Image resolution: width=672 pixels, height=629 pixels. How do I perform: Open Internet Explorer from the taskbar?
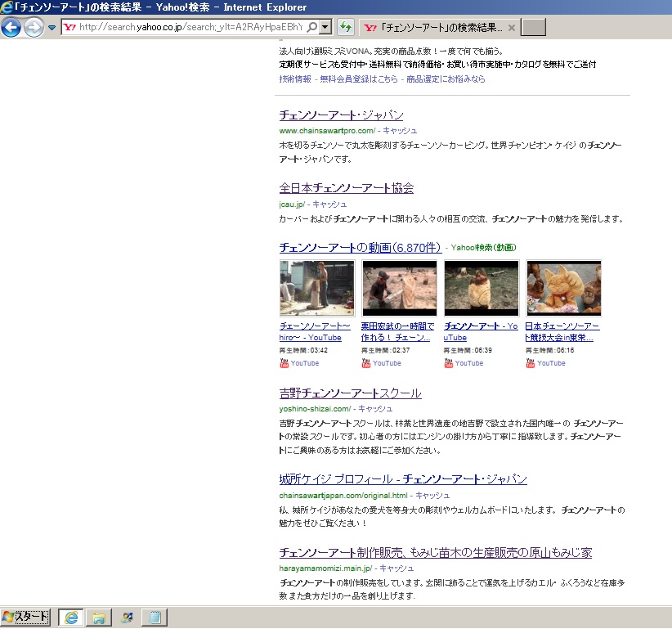[70, 618]
